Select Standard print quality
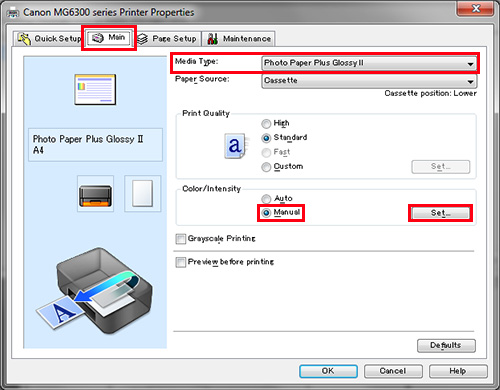Screen dimensions: 500x390 tap(284, 137)
